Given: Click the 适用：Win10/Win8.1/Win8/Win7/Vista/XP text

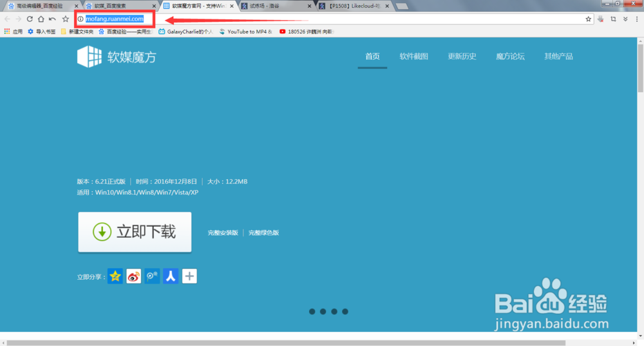Looking at the screenshot, I should [138, 192].
